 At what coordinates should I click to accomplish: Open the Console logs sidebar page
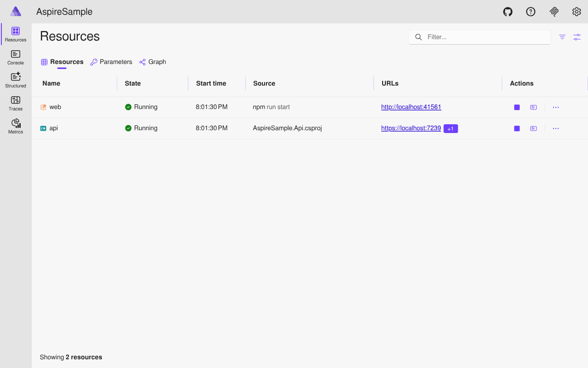pos(15,57)
